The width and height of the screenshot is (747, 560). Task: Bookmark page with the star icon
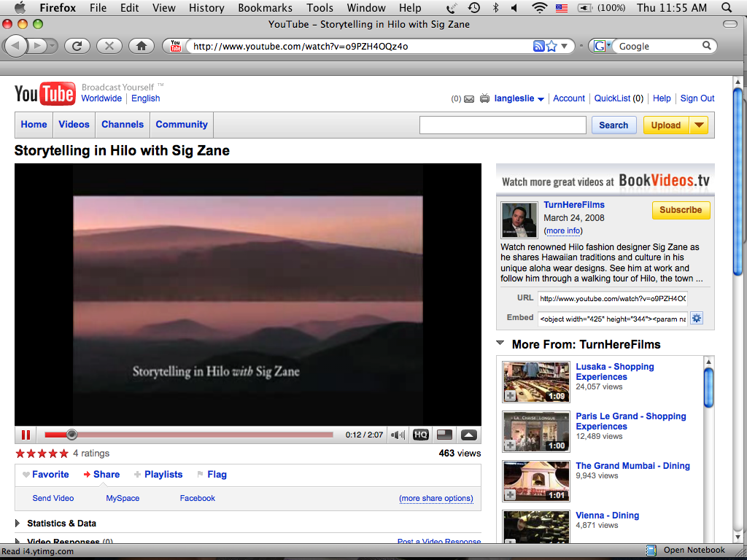[x=551, y=46]
